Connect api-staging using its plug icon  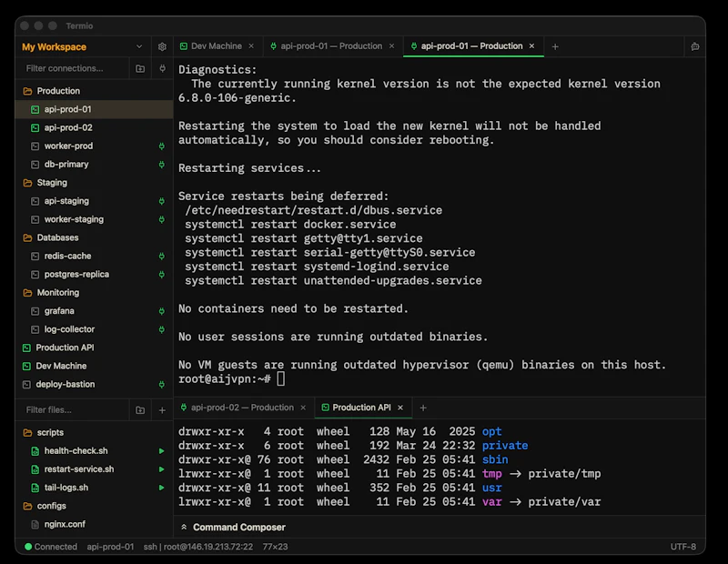click(162, 201)
